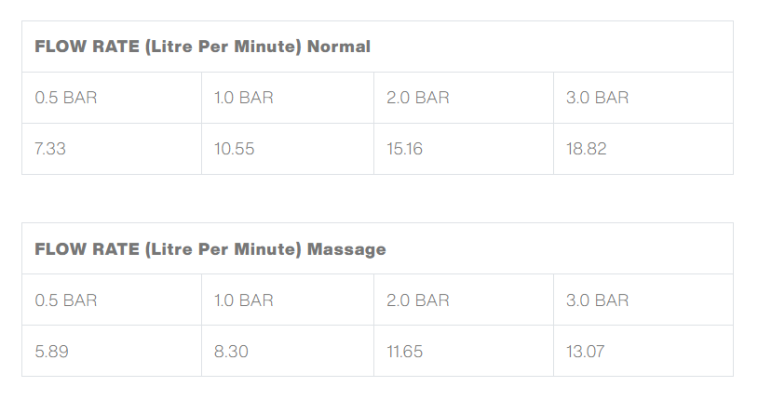
Task: Click the word Massage in second table title
Action: click(351, 249)
